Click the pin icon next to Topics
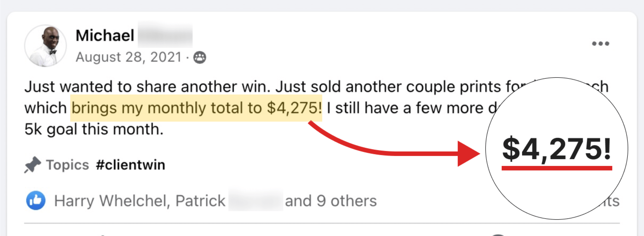The height and width of the screenshot is (236, 644). [x=33, y=165]
